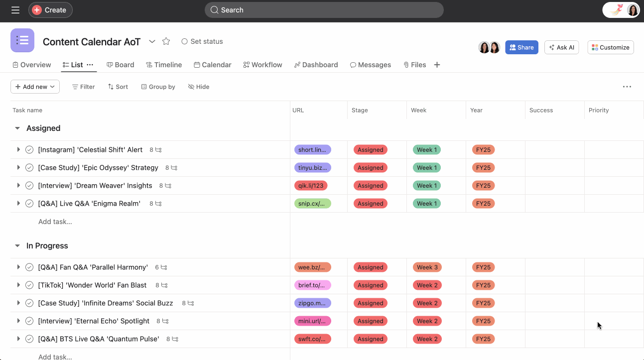This screenshot has height=360, width=644.
Task: Click the add tab plus icon
Action: 437,65
